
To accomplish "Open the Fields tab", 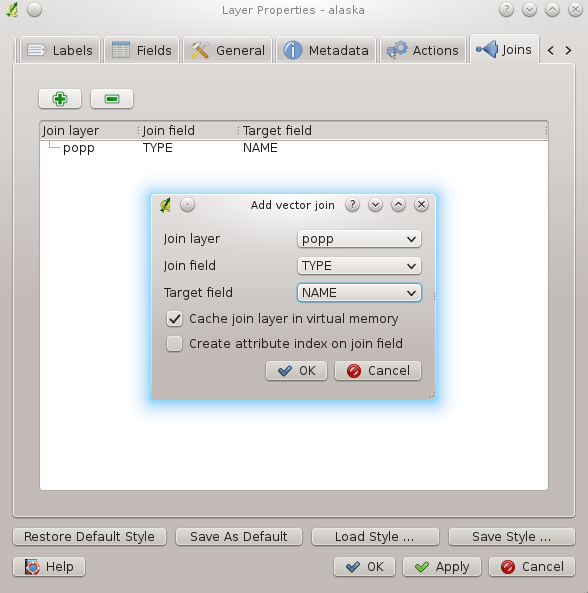I will coord(142,50).
